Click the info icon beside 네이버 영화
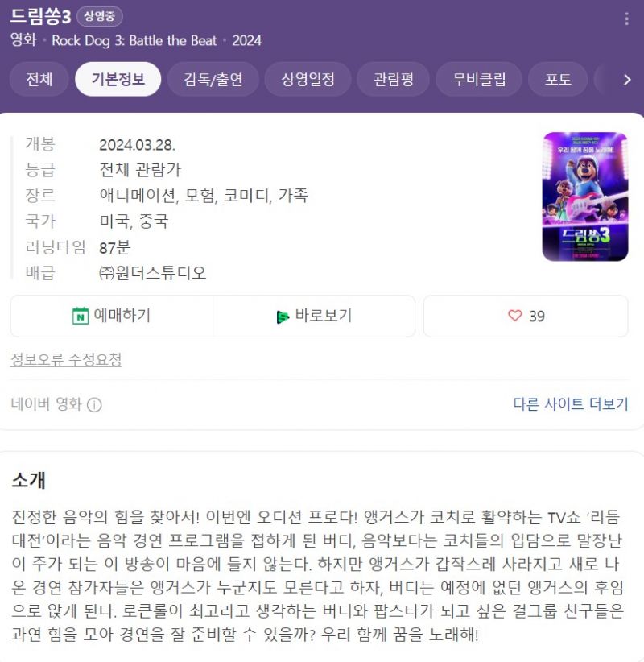Screen dimensions: 644x662 (94, 405)
